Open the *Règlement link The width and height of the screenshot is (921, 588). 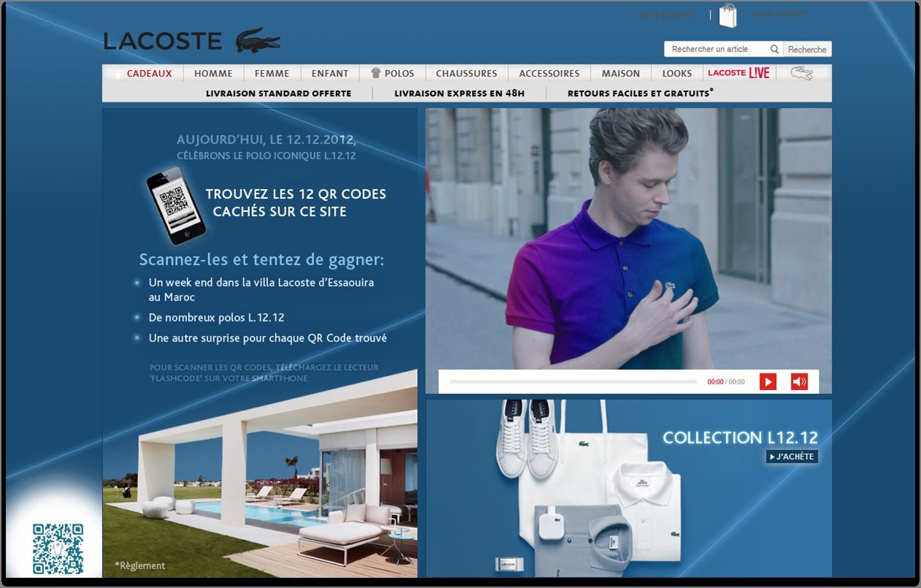pyautogui.click(x=140, y=565)
